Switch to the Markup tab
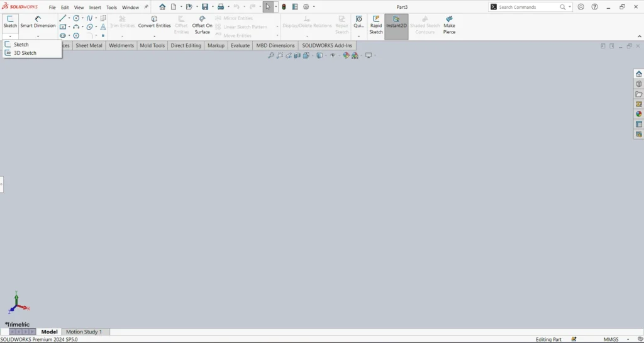This screenshot has height=343, width=644. point(216,45)
